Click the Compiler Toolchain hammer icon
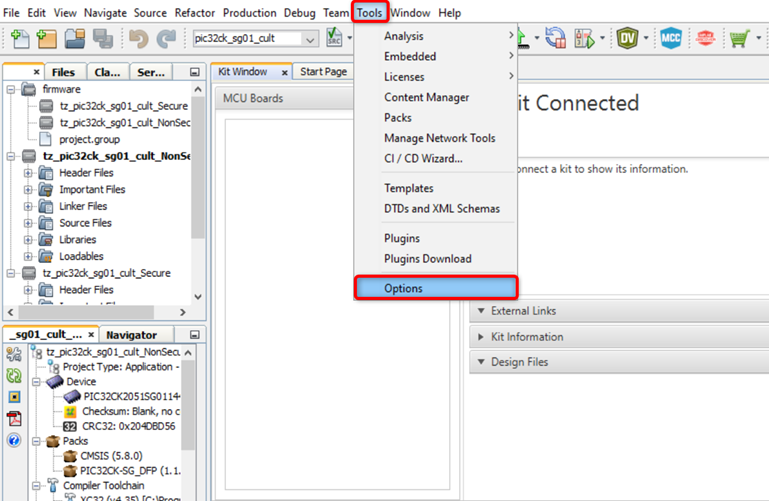 click(x=53, y=485)
